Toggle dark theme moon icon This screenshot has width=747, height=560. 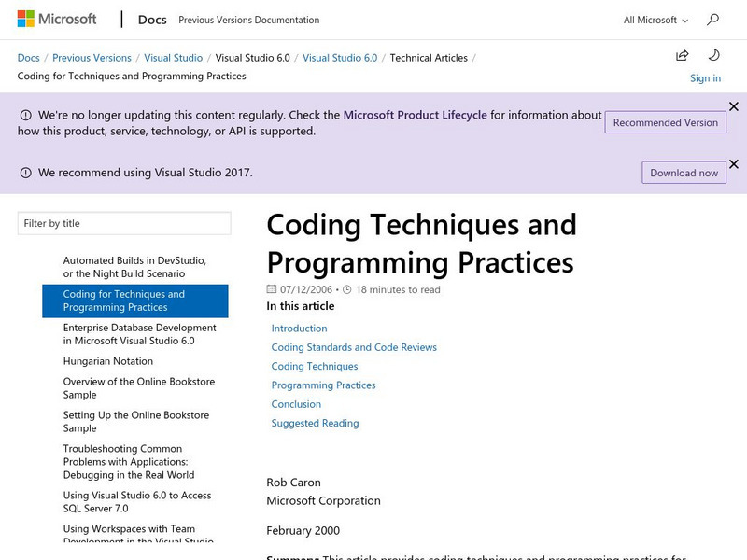713,55
